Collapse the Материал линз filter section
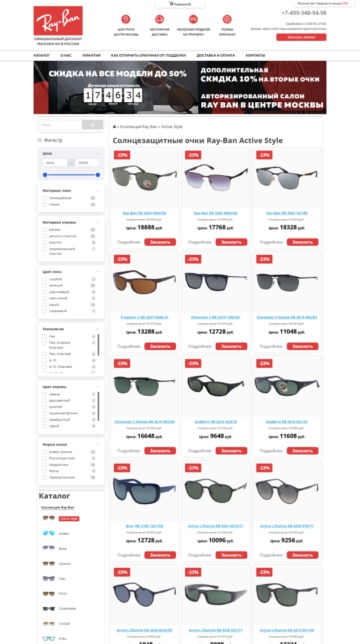Image resolution: width=360 pixels, height=644 pixels. 98,191
